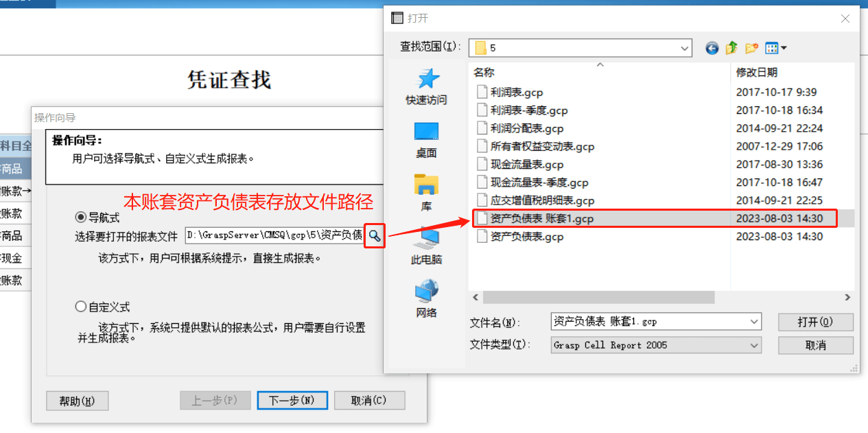
Task: Open 快速访问 in the places sidebar
Action: pos(426,87)
